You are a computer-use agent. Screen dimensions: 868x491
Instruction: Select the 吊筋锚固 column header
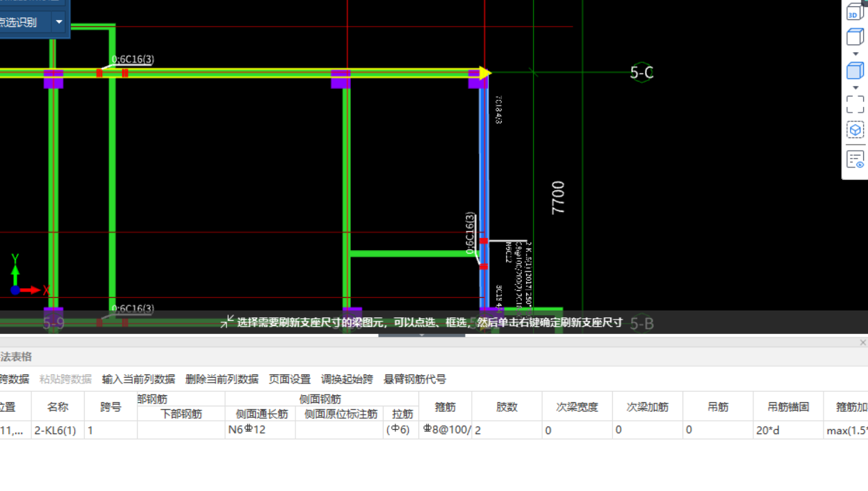[788, 406]
